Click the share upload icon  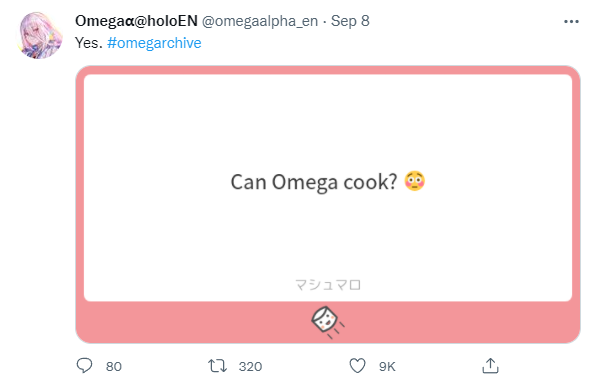point(490,366)
